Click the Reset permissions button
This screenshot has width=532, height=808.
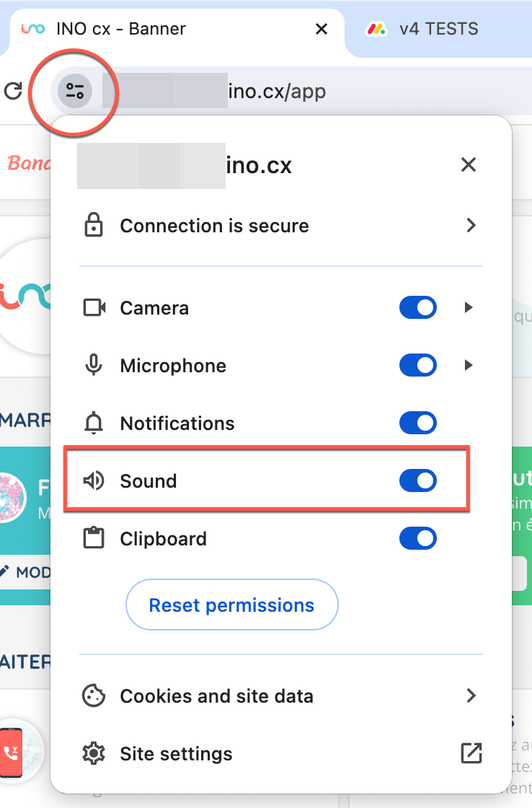click(231, 605)
